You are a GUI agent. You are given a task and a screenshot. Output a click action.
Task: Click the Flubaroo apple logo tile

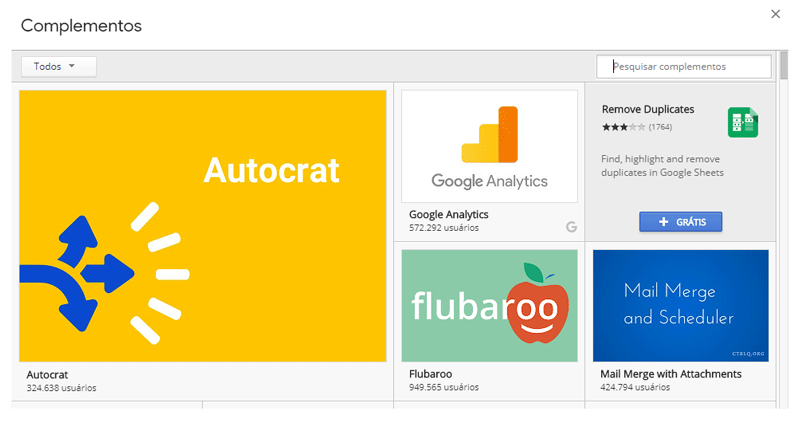489,305
